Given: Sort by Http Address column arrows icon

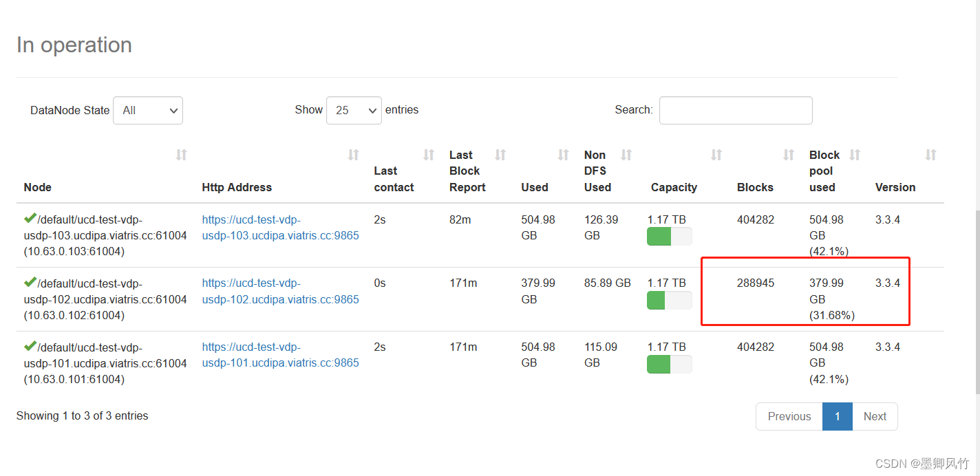Looking at the screenshot, I should [354, 155].
